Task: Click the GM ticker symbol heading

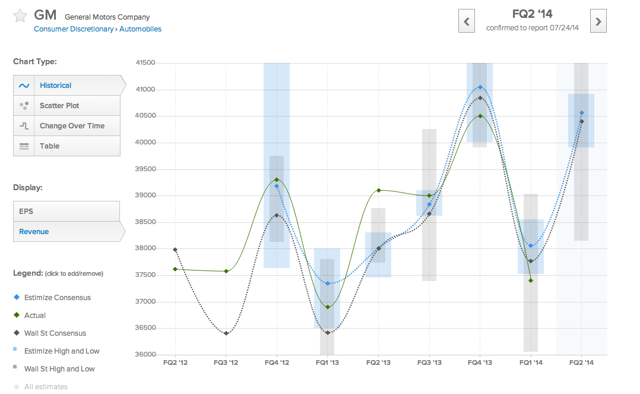Action: [45, 15]
